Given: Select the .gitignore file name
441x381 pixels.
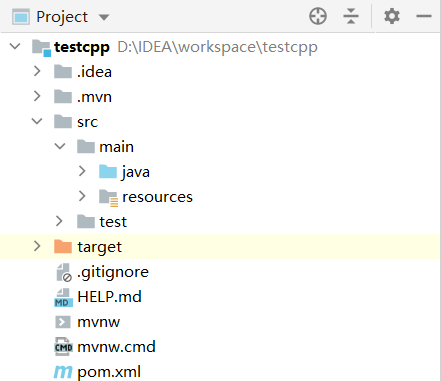Looking at the screenshot, I should coord(113,273).
